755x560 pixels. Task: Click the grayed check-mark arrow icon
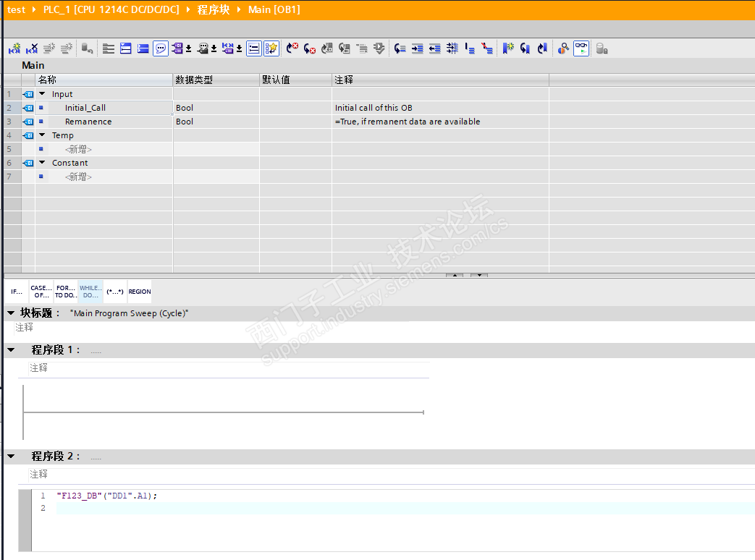[379, 48]
